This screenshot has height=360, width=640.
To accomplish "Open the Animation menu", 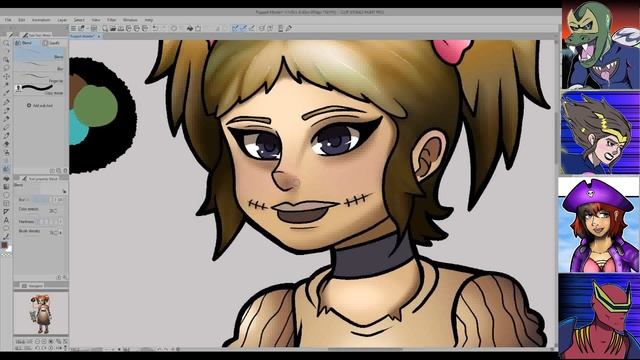I will (x=41, y=20).
